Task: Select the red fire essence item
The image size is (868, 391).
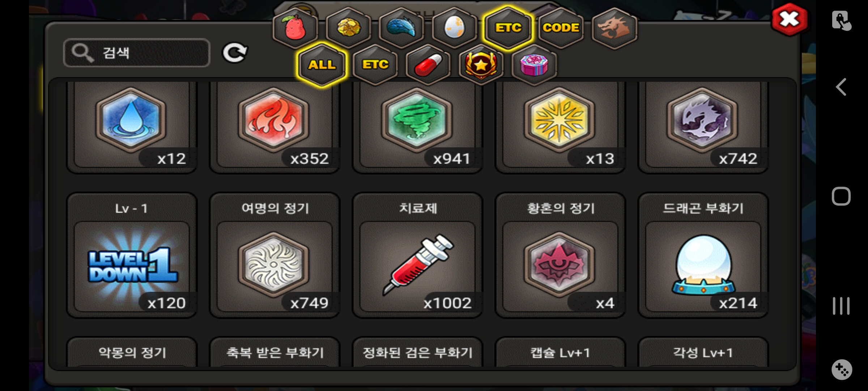Action: click(x=275, y=125)
